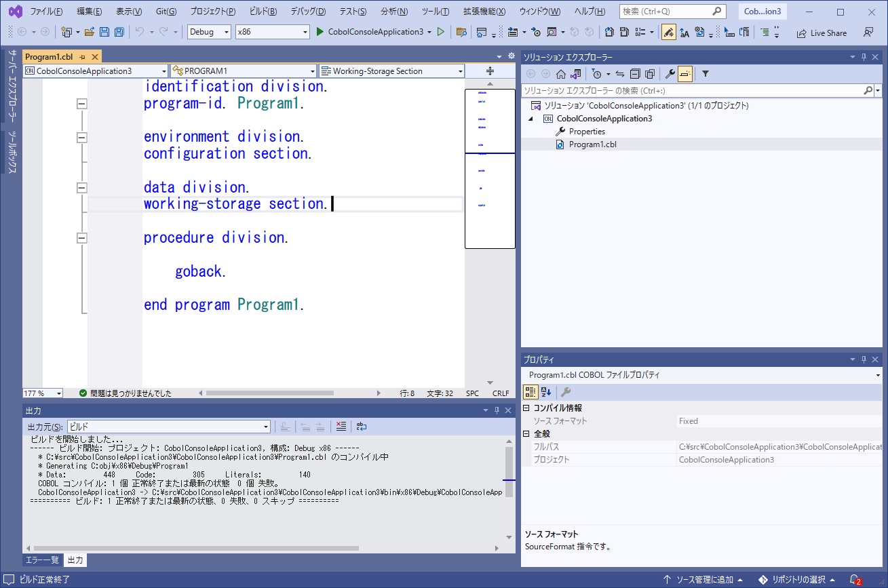The height and width of the screenshot is (588, 888).
Task: Toggle auto-hide pin on the Properties panel
Action: tap(864, 359)
